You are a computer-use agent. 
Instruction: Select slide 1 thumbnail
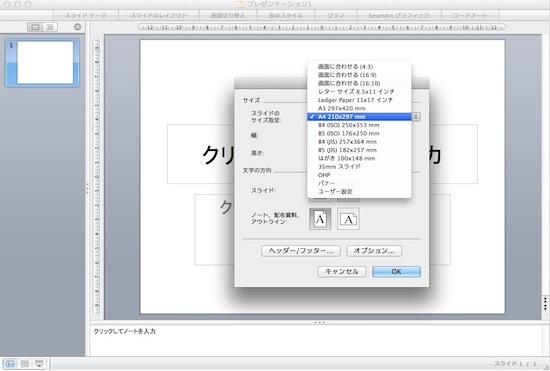[x=42, y=63]
